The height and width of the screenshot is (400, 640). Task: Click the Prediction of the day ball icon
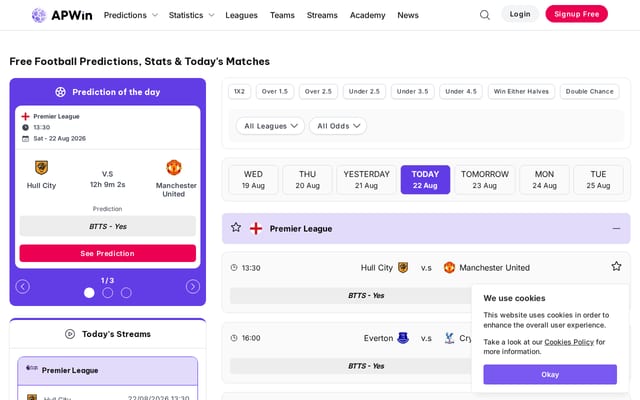click(x=60, y=92)
